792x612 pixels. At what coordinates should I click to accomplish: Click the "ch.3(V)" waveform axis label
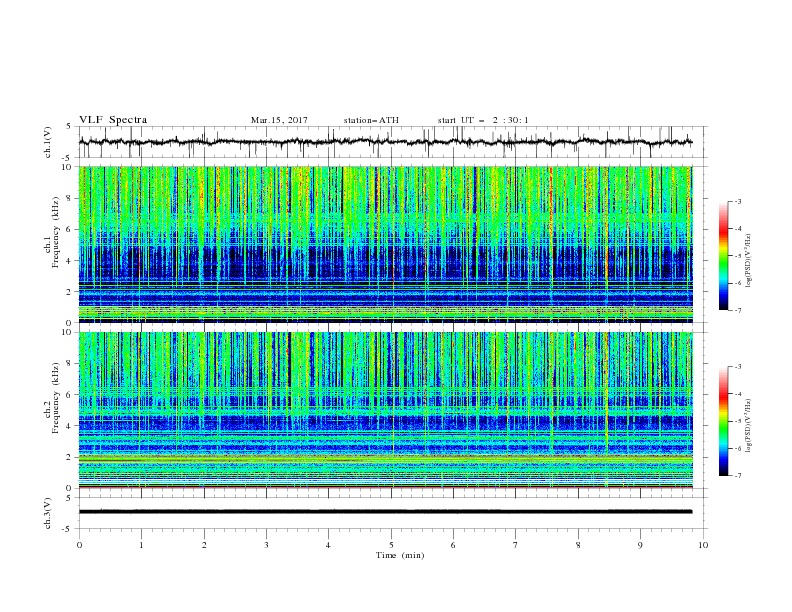pos(48,513)
